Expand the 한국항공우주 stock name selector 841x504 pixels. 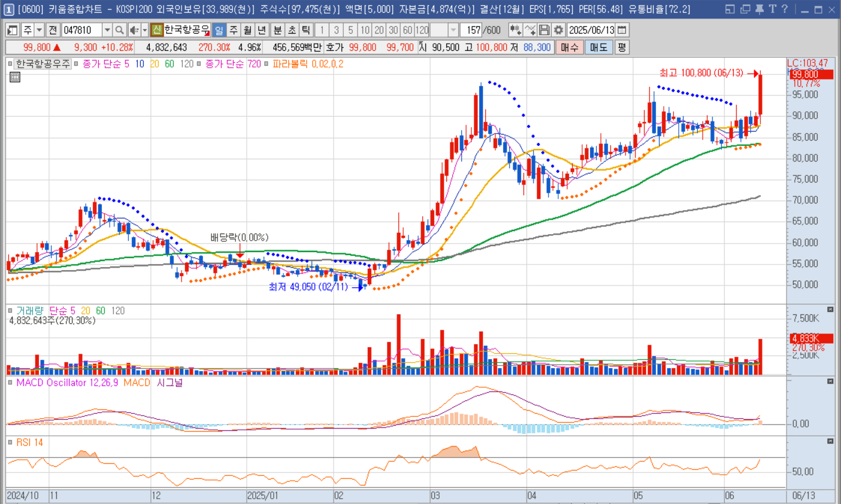[187, 30]
